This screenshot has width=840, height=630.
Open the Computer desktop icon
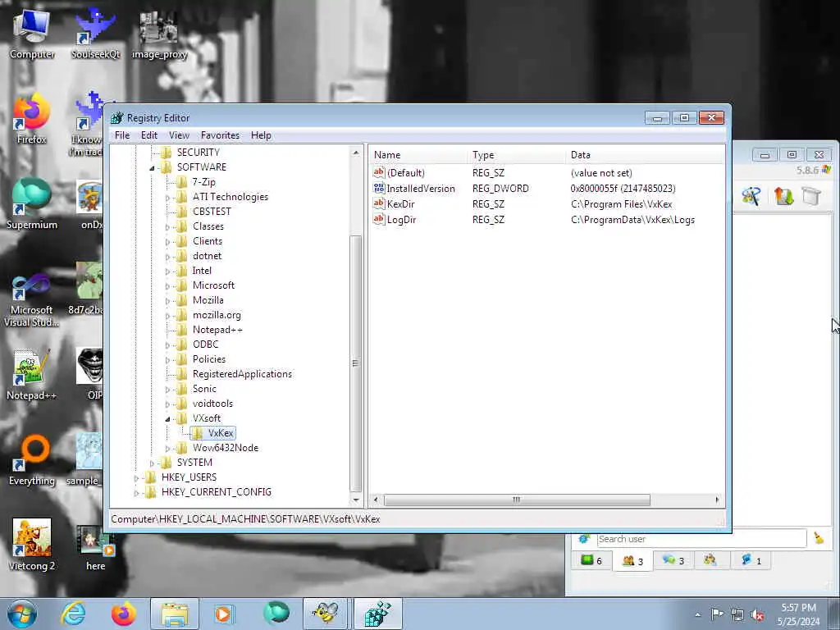(x=32, y=33)
